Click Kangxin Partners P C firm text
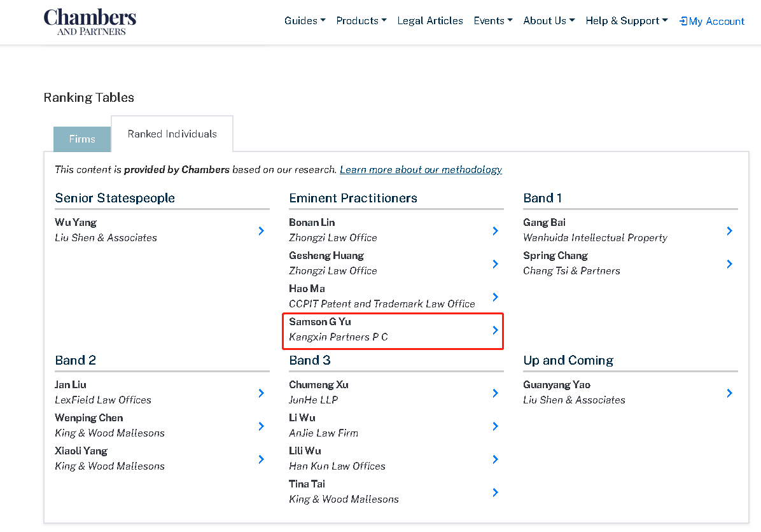The image size is (761, 532). coord(339,337)
